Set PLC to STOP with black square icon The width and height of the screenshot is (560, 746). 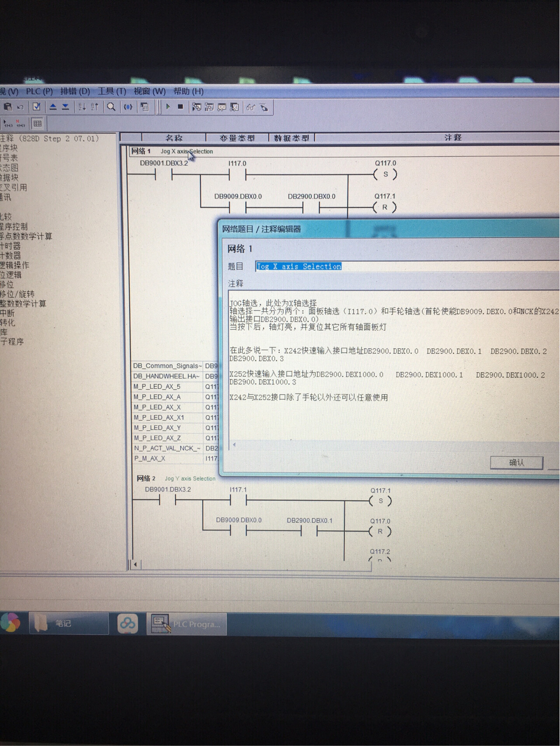point(180,107)
